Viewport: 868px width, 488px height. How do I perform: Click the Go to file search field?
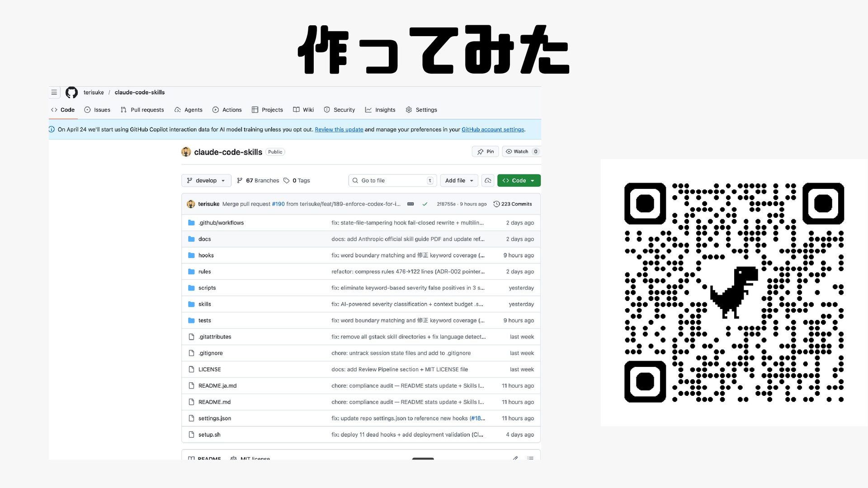tap(392, 181)
